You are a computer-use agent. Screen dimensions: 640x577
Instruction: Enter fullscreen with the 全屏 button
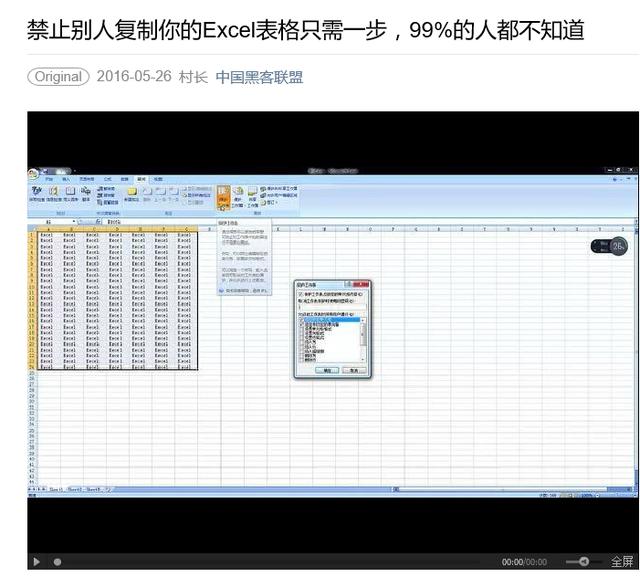pyautogui.click(x=623, y=562)
